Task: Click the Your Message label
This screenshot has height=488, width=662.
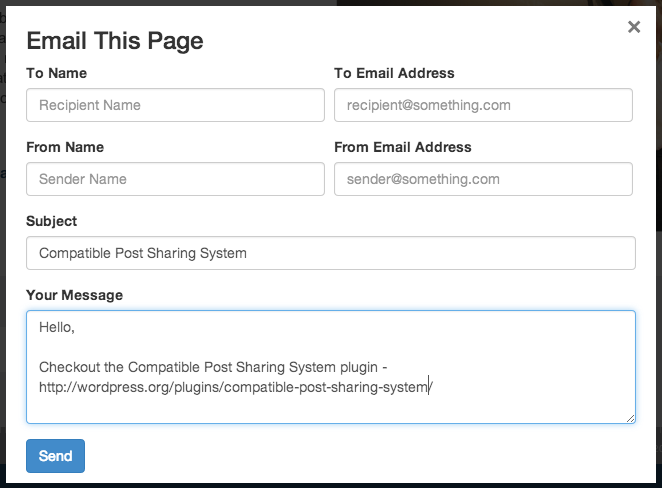Action: [74, 295]
